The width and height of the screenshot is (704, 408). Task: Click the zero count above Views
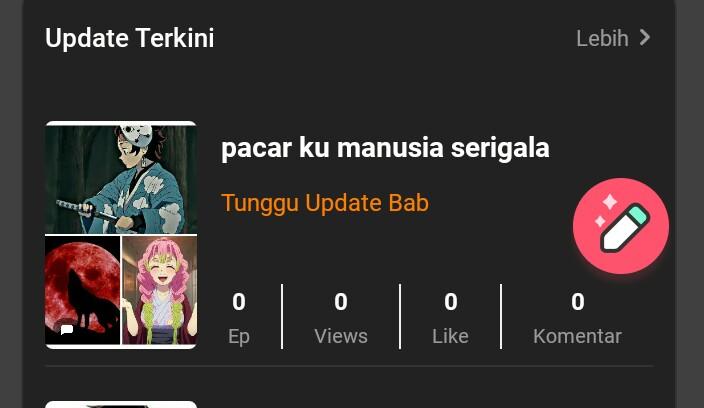coord(341,302)
